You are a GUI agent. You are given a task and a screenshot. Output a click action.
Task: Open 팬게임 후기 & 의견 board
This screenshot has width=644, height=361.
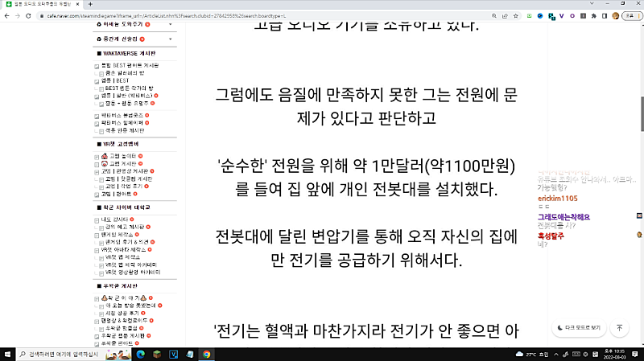(x=126, y=242)
